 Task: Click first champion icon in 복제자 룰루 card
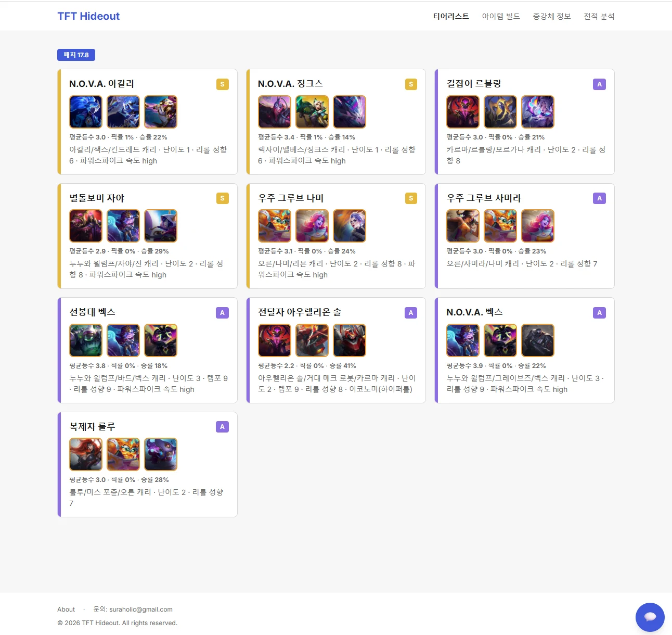(x=86, y=454)
